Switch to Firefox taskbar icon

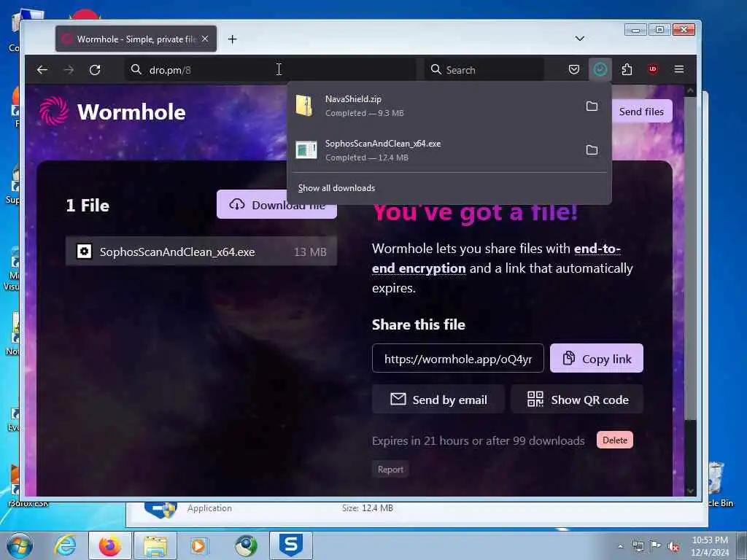point(110,545)
